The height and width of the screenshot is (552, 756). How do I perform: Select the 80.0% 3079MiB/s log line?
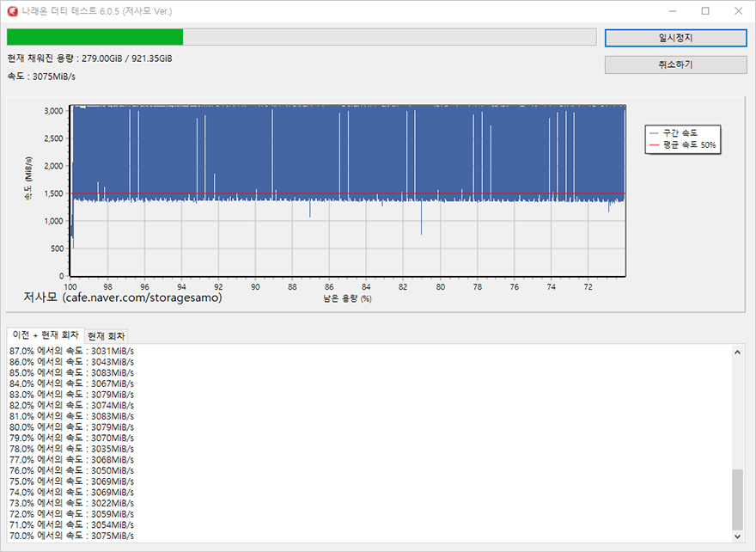coord(71,427)
